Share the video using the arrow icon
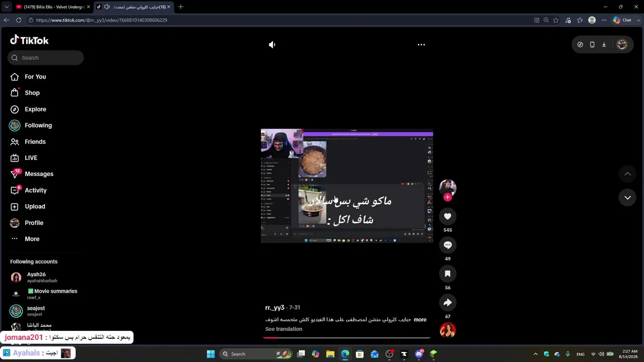Image resolution: width=644 pixels, height=362 pixels. (x=448, y=303)
